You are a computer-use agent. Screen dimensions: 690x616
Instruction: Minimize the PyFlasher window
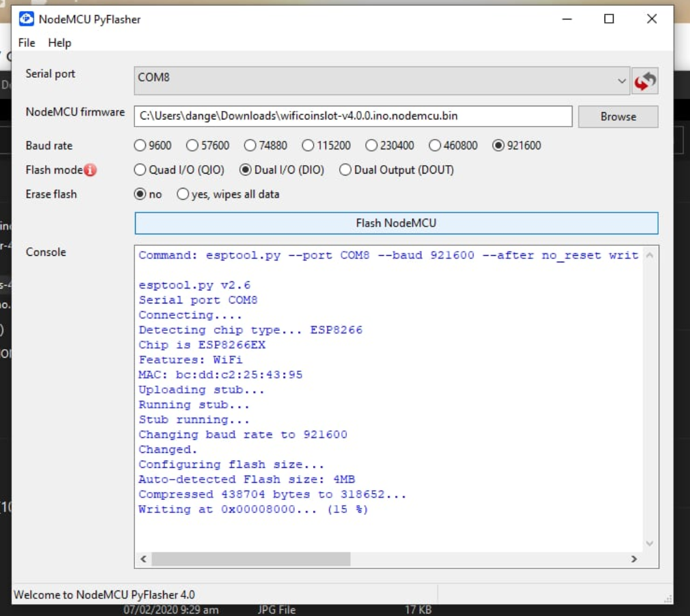pos(567,19)
